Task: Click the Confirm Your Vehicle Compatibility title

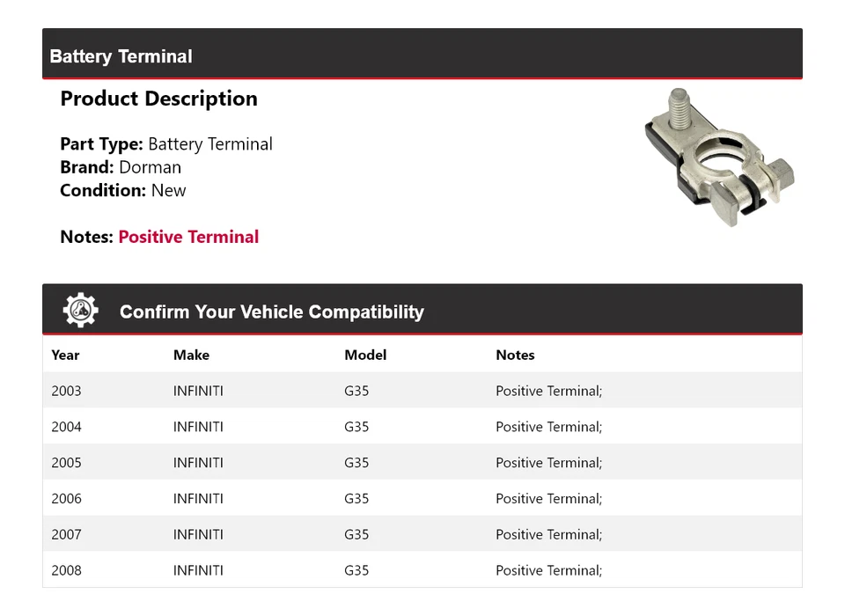Action: tap(271, 312)
